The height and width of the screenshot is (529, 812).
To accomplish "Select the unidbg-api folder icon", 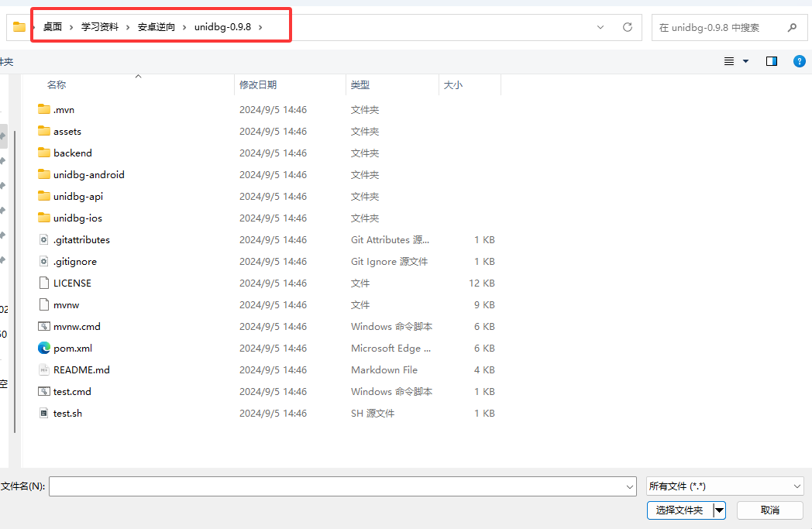I will pyautogui.click(x=44, y=196).
